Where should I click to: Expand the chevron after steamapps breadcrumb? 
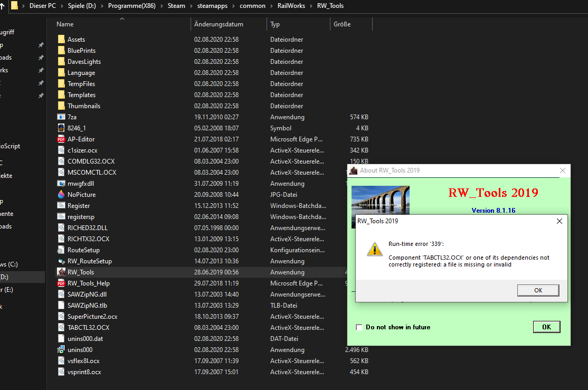coord(234,6)
